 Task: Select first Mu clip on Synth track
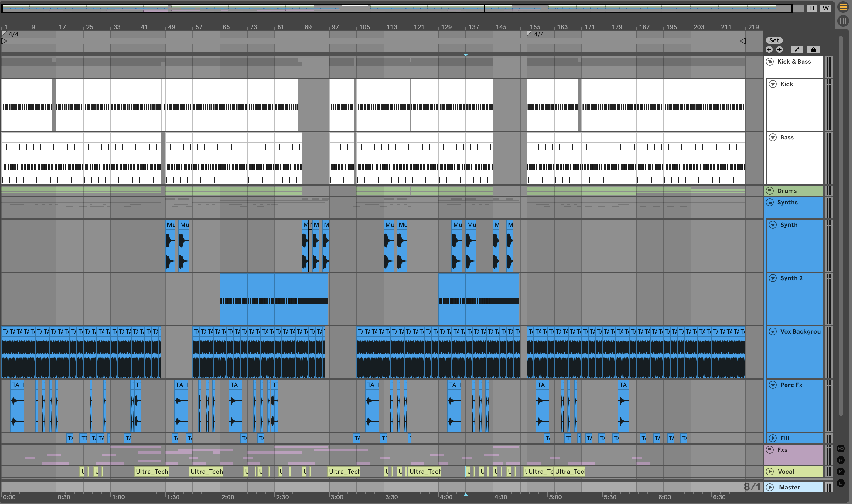click(170, 245)
